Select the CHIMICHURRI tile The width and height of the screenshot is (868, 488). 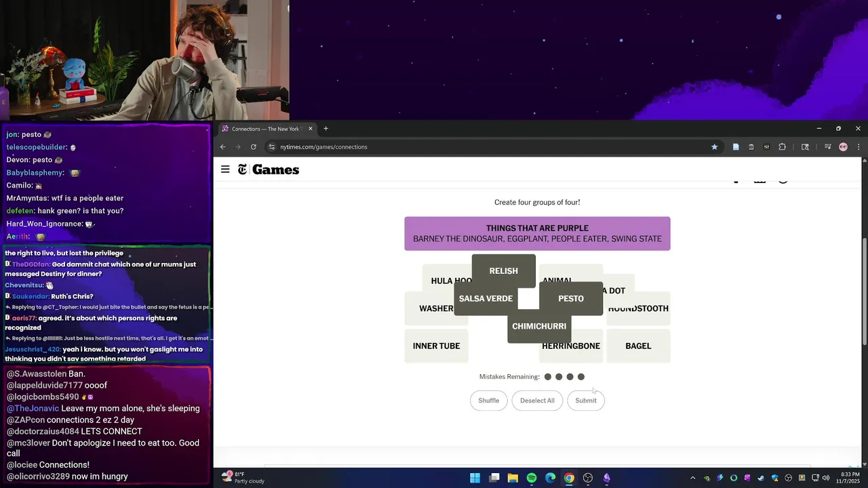pyautogui.click(x=539, y=327)
